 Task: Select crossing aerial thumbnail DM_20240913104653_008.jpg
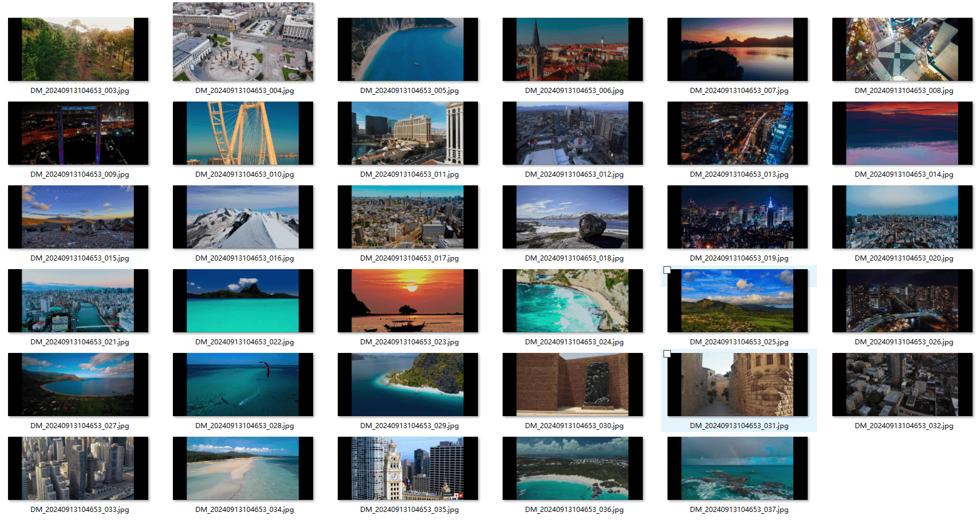pos(902,49)
